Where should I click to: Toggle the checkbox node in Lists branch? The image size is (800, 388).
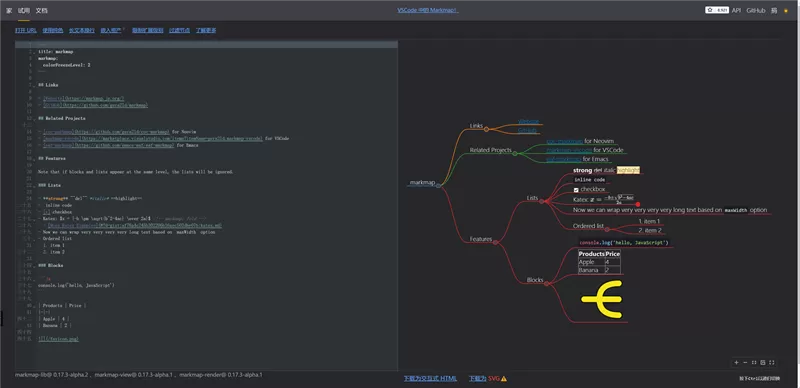(576, 190)
